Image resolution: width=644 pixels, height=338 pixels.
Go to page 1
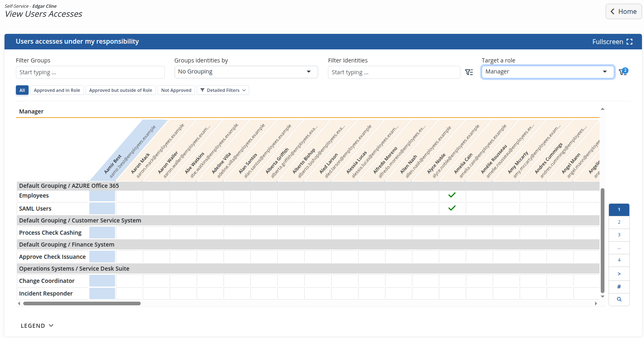(619, 209)
